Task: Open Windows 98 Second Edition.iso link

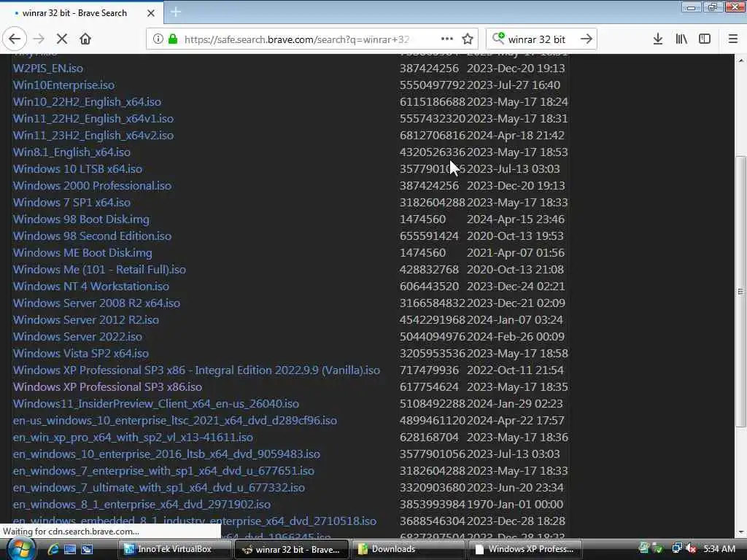Action: point(93,236)
